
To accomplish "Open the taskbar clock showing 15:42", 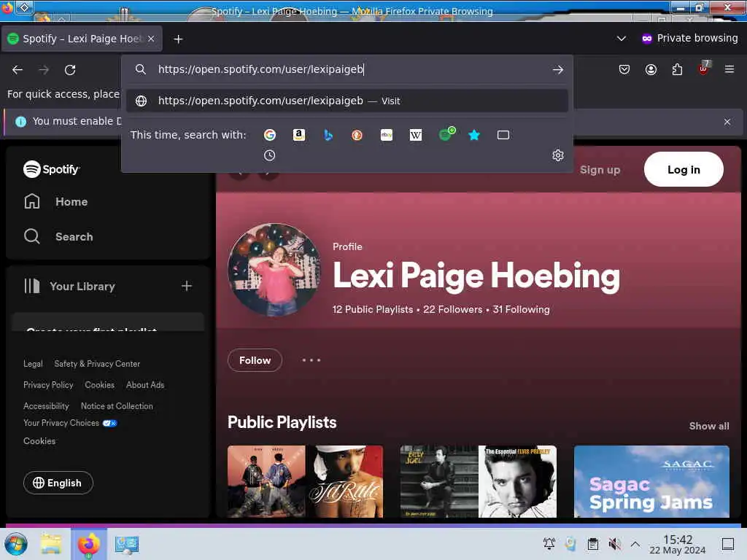I will pyautogui.click(x=678, y=544).
